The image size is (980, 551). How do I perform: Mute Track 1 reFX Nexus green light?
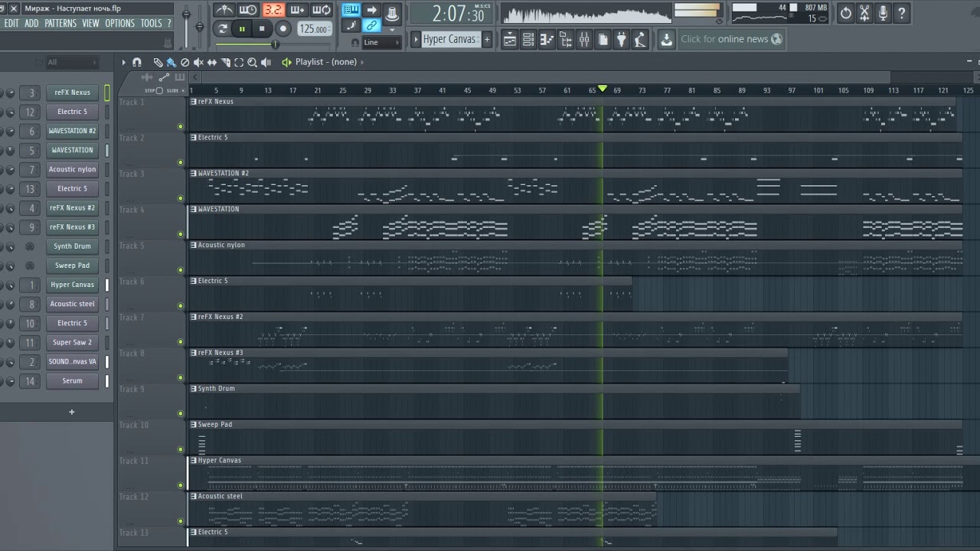click(x=181, y=126)
